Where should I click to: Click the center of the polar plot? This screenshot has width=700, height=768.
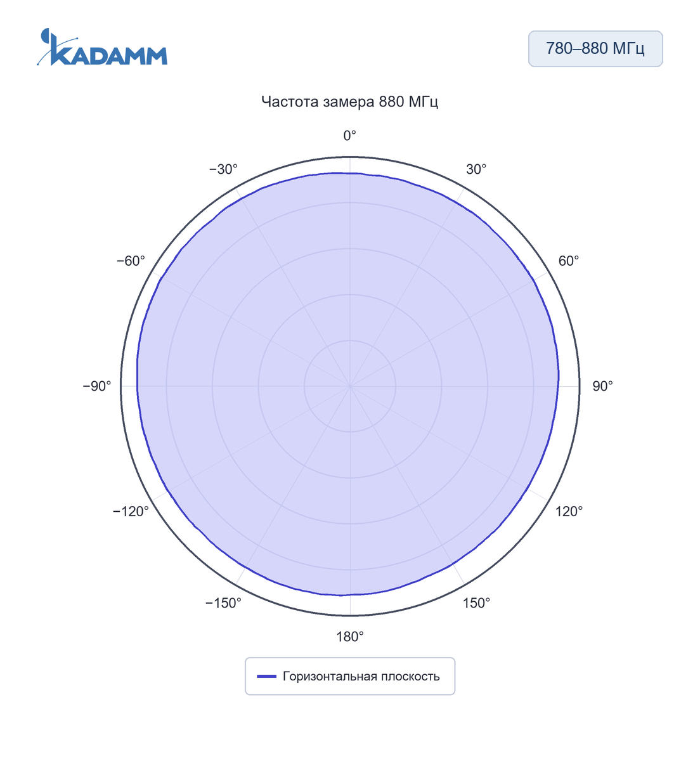click(350, 386)
